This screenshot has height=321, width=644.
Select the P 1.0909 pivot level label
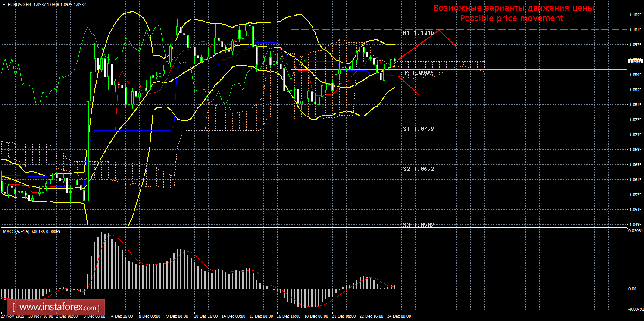(418, 73)
